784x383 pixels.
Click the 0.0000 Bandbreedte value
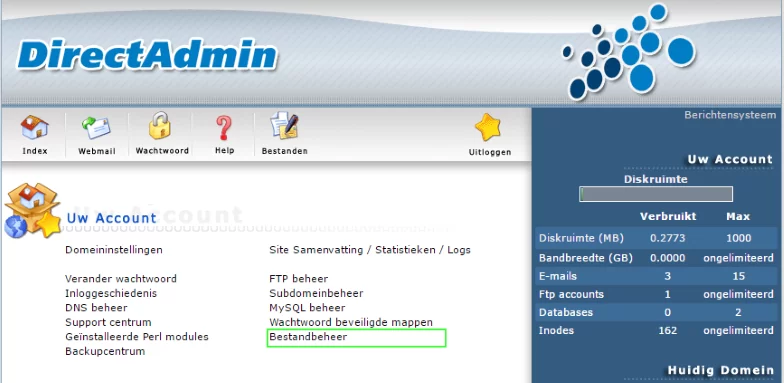[x=668, y=258]
